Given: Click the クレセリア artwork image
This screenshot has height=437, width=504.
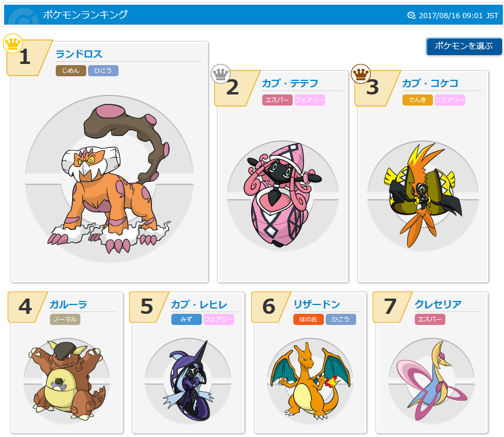Looking at the screenshot, I should [x=432, y=381].
